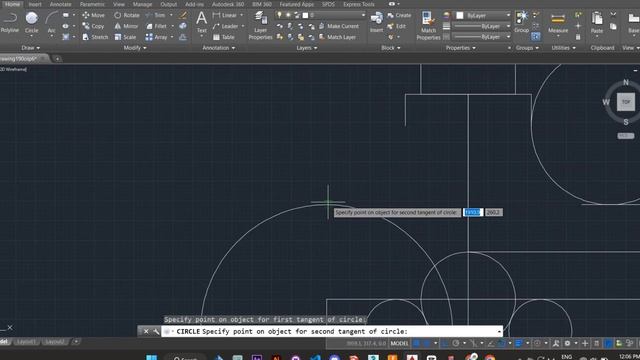The height and width of the screenshot is (360, 640).
Task: Click the Linear dimension tool
Action: (225, 15)
